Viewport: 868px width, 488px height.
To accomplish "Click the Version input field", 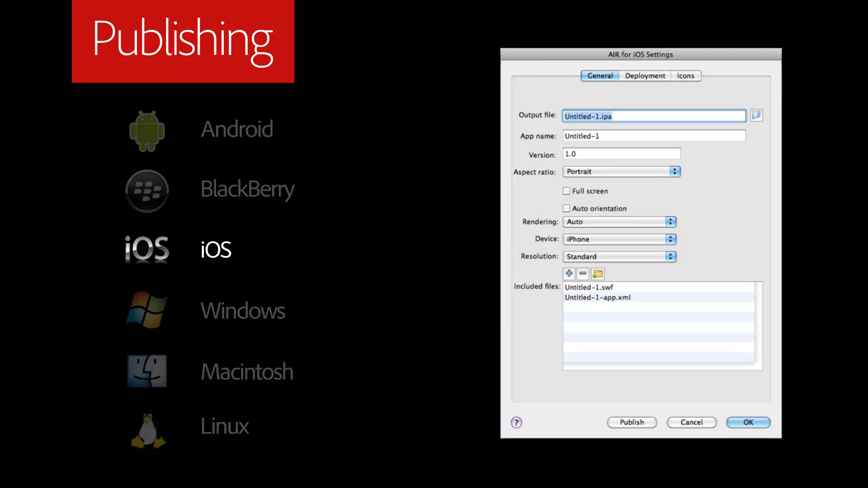I will (621, 154).
